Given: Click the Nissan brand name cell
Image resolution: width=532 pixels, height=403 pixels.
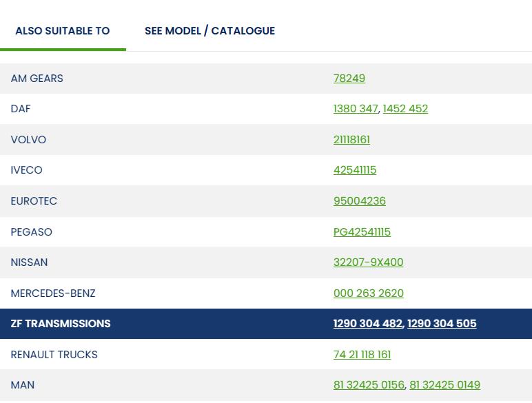Looking at the screenshot, I should pyautogui.click(x=29, y=262).
